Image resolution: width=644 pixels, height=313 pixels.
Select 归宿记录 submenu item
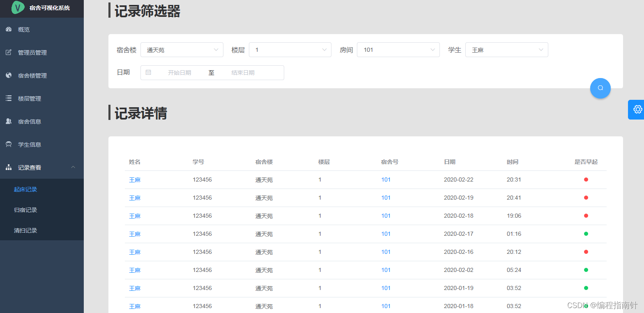tap(42, 210)
